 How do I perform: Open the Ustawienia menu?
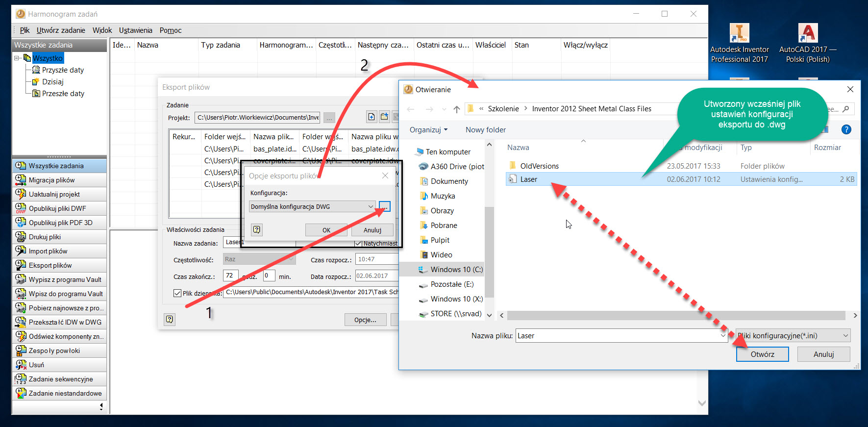135,30
